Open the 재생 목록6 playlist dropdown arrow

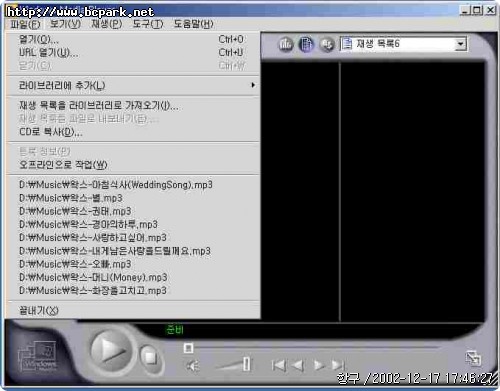coord(460,44)
